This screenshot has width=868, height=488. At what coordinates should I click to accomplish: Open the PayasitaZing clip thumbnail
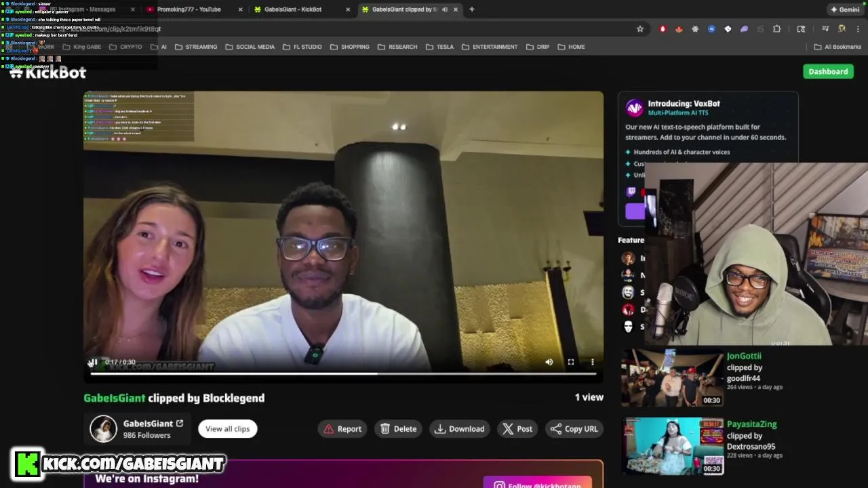673,446
